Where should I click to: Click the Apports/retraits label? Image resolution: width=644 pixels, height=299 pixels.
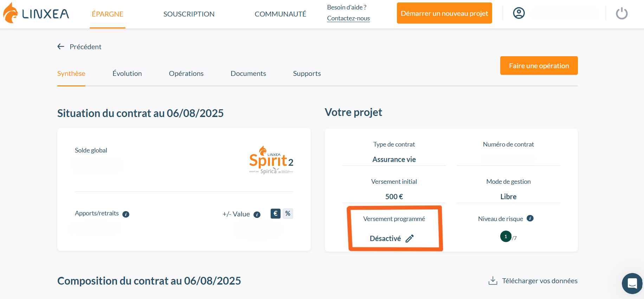(x=97, y=213)
